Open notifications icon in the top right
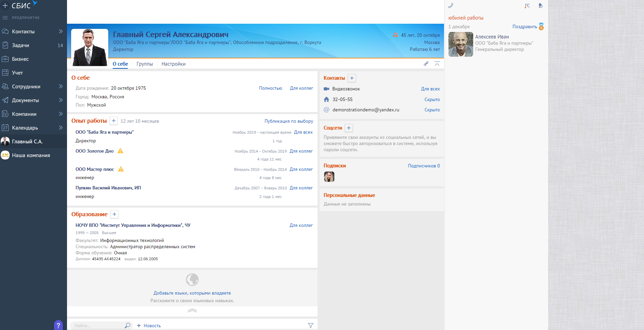Viewport: 644px width, 330px height. point(541,5)
